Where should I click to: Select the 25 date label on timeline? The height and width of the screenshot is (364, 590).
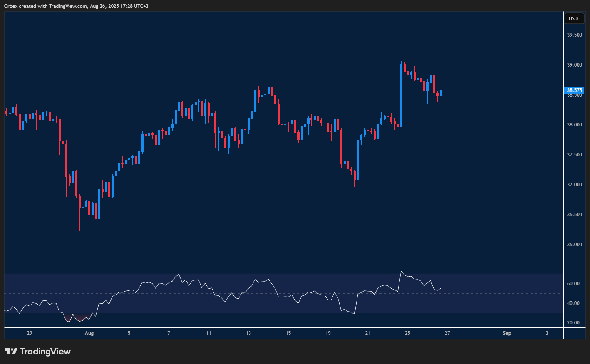pyautogui.click(x=407, y=333)
